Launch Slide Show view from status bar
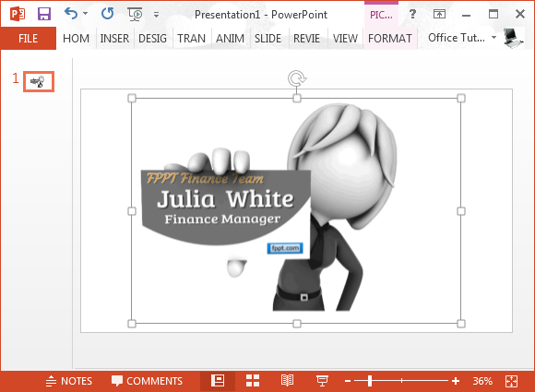This screenshot has height=392, width=535. [322, 381]
